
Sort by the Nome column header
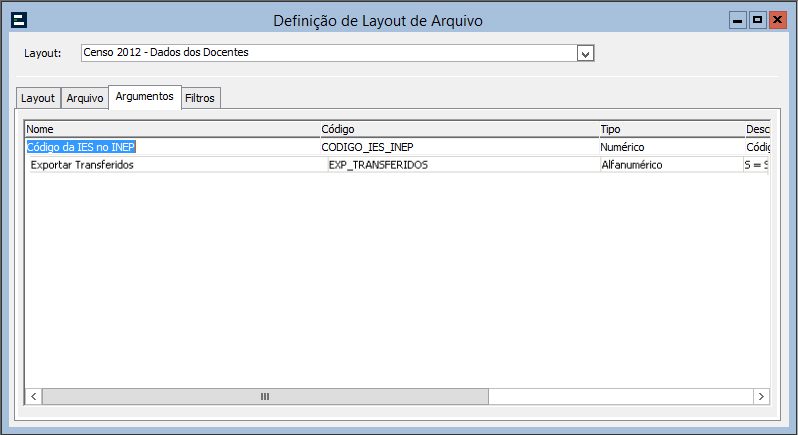click(173, 129)
